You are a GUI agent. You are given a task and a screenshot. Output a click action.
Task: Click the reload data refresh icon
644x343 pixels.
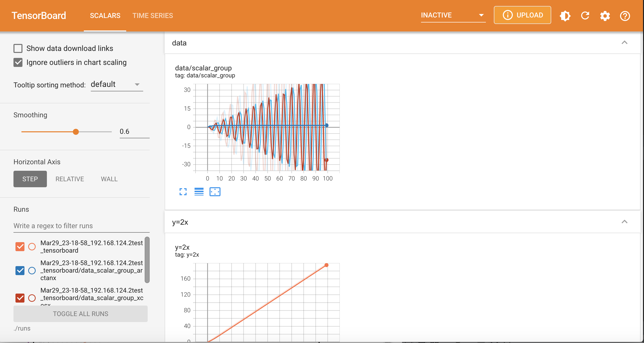click(x=585, y=16)
